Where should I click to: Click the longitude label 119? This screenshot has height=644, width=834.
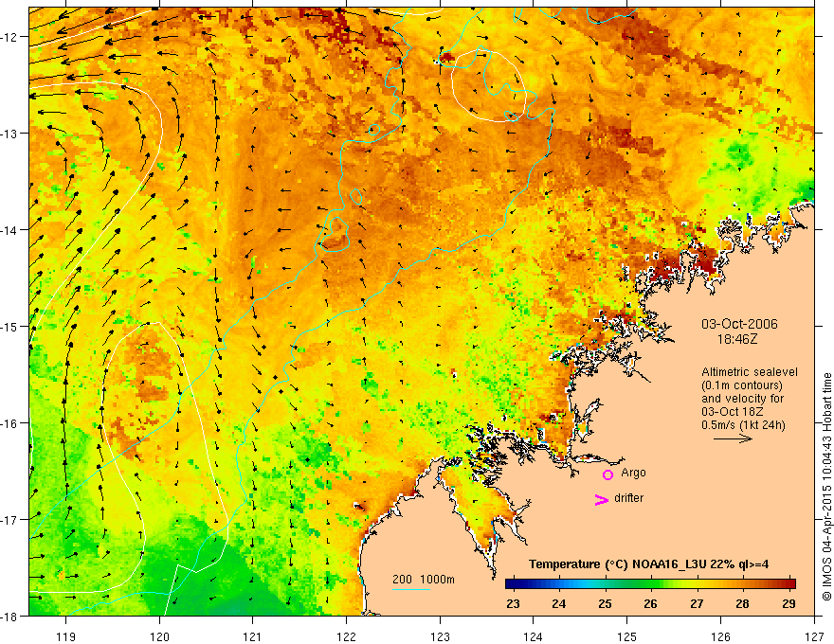tap(66, 636)
